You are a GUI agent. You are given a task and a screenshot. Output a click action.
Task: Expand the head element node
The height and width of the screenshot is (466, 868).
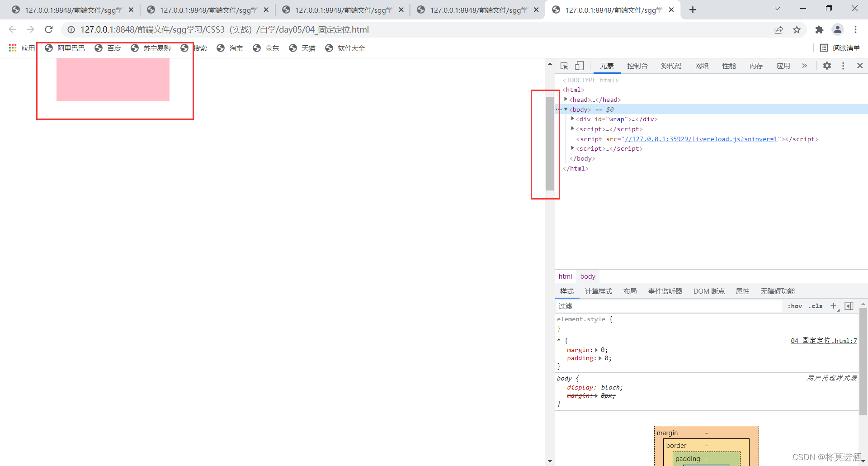[566, 99]
